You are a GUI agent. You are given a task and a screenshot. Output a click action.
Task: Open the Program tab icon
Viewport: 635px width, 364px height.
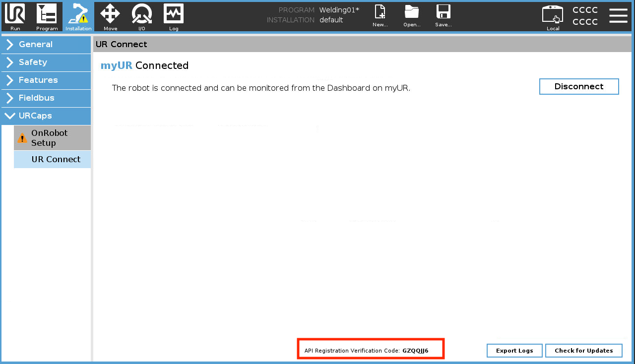point(47,17)
